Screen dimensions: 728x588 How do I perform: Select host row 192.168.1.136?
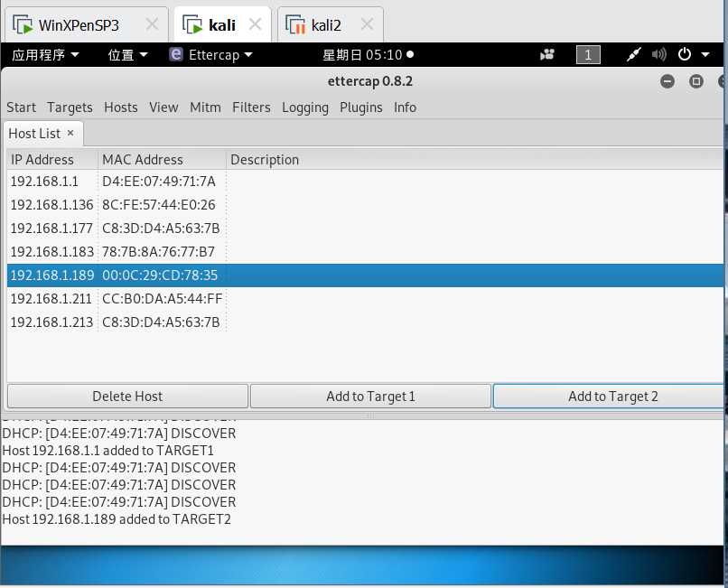[x=365, y=205]
